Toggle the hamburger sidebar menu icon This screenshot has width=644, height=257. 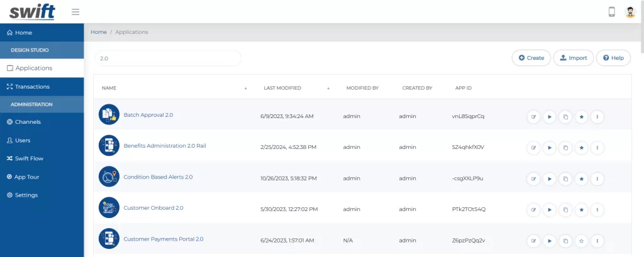click(75, 12)
